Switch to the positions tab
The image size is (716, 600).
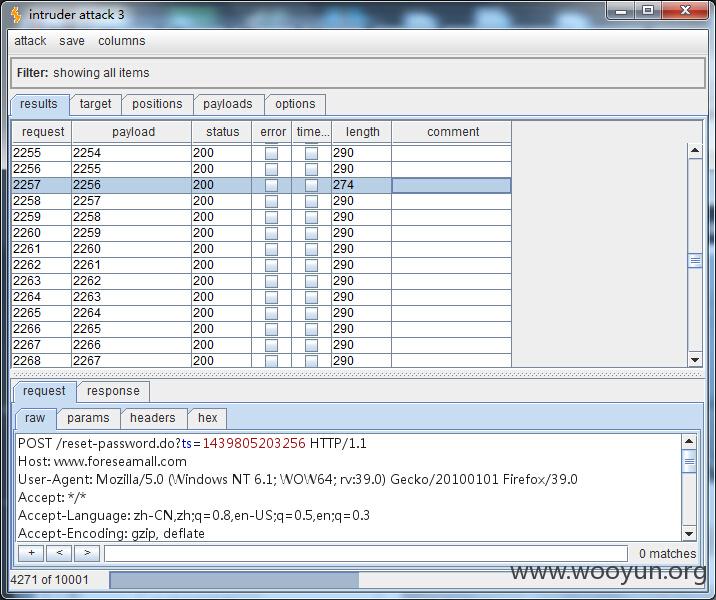click(x=157, y=104)
